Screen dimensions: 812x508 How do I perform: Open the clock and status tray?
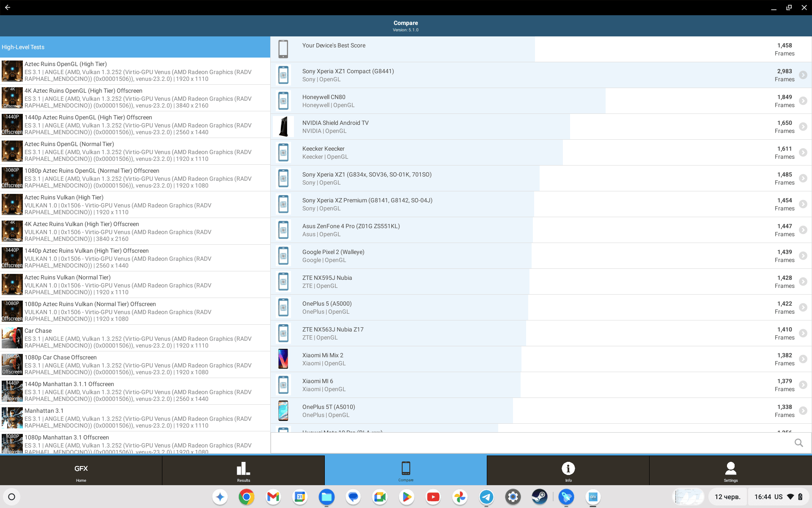(x=778, y=497)
